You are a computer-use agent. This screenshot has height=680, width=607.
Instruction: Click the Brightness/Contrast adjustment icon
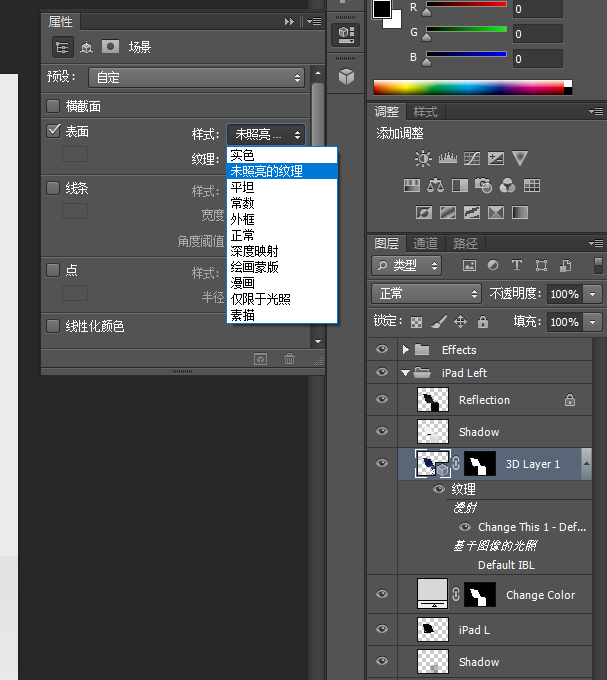point(423,158)
